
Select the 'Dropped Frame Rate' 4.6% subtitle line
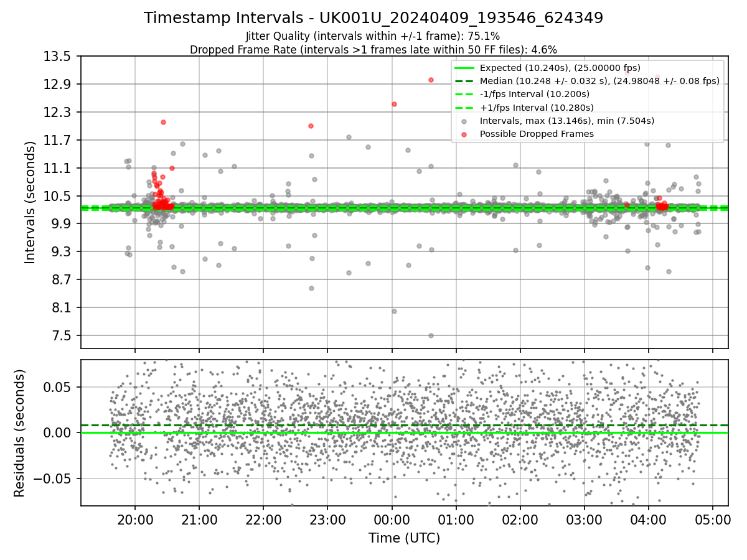(374, 49)
